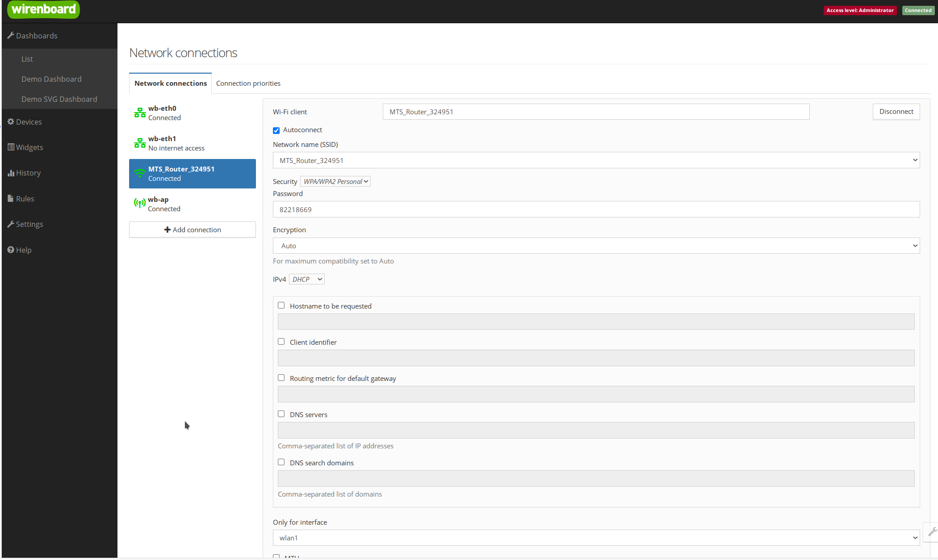Open the Widgets page
938x560 pixels.
[x=59, y=147]
